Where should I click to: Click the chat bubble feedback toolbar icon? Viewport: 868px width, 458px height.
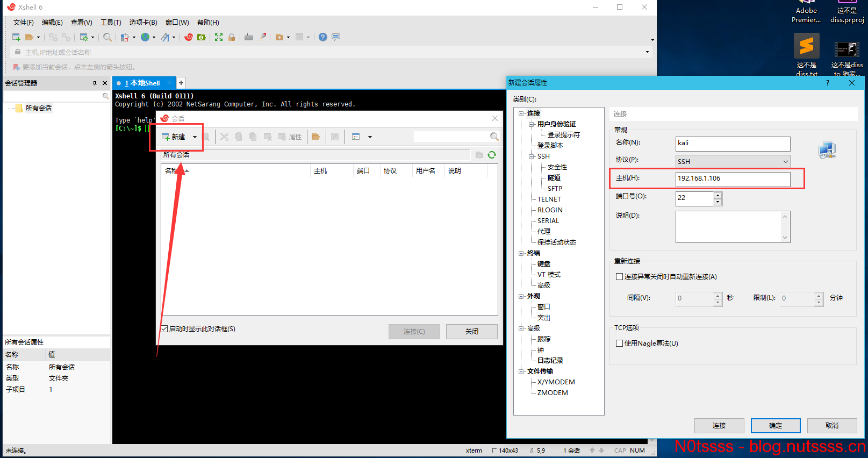[x=336, y=37]
